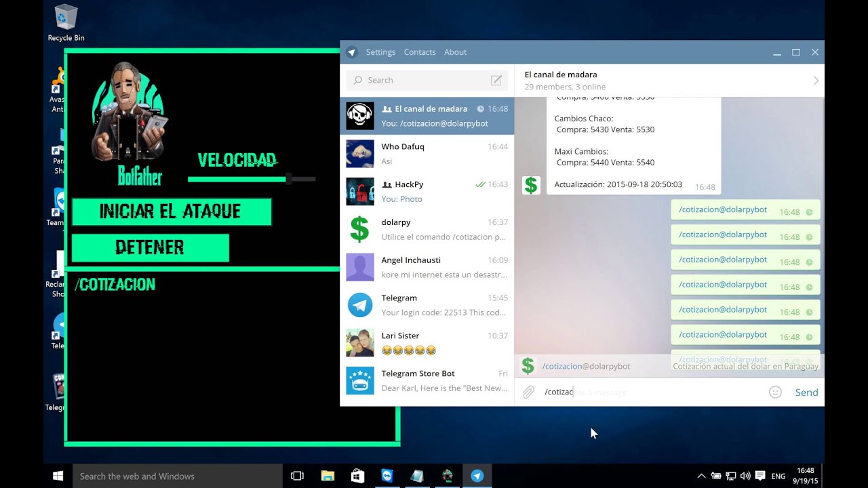The width and height of the screenshot is (868, 488).
Task: Open the Windows Store taskbar icon
Action: [x=357, y=476]
